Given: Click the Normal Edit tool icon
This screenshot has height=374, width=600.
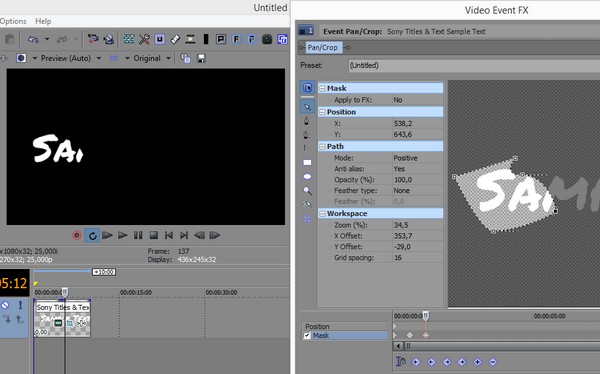Looking at the screenshot, I should (x=93, y=39).
